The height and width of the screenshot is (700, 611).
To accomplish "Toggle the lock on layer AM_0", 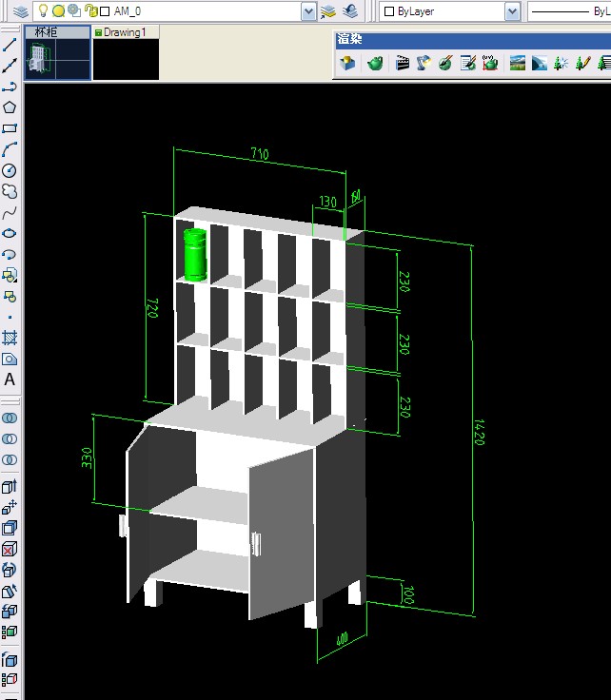I will click(x=91, y=10).
